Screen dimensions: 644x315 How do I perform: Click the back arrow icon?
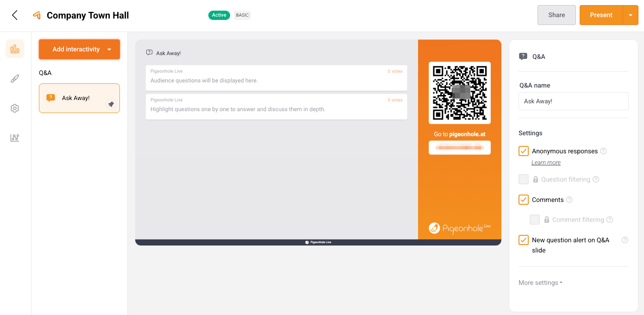coord(15,15)
